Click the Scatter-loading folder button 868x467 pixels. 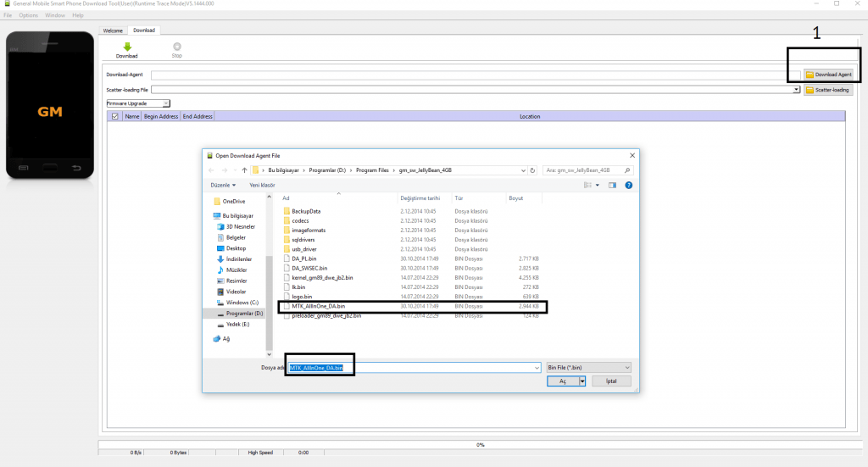click(x=828, y=90)
